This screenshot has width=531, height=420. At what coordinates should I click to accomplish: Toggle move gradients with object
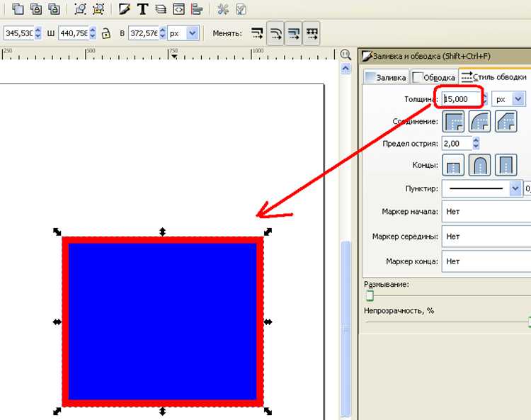point(294,33)
